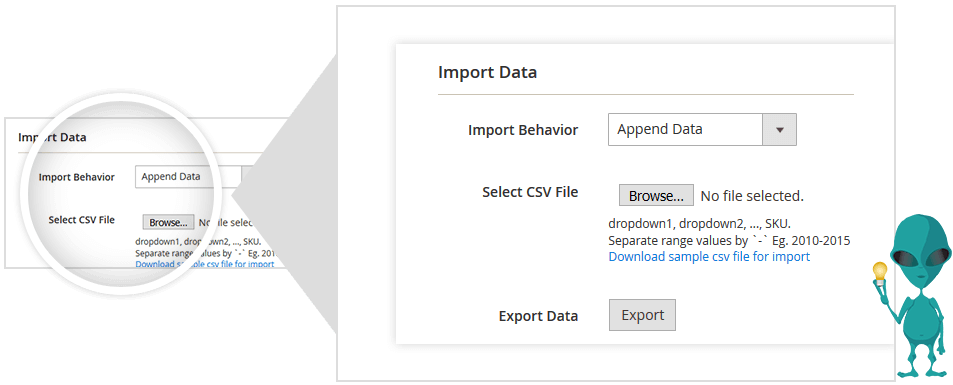Screen dimensions: 953x385
Task: Click the large Import Data heading
Action: (487, 72)
